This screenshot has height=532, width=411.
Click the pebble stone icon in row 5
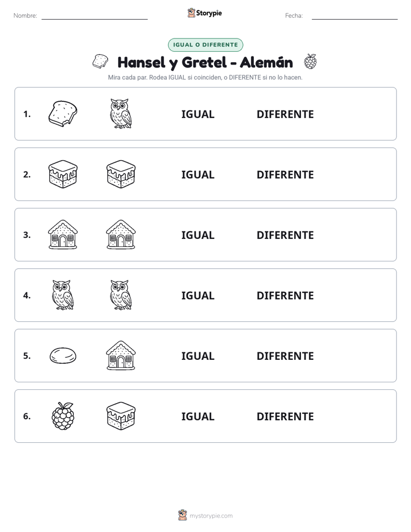click(63, 355)
